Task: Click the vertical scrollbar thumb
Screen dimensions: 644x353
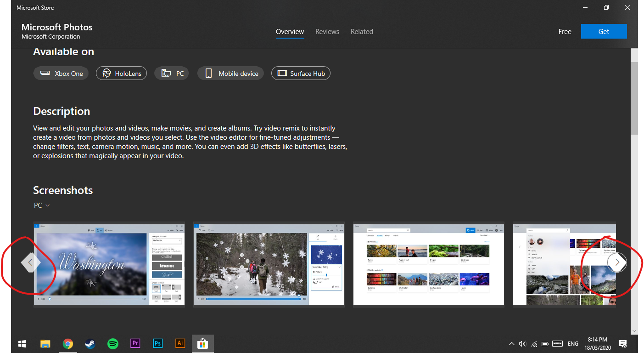Action: (x=634, y=98)
